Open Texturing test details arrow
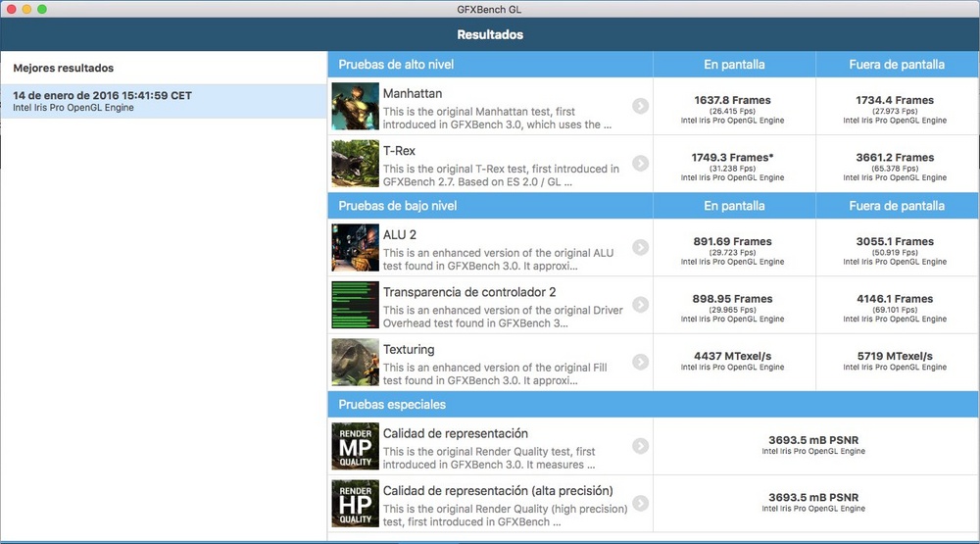This screenshot has height=544, width=980. pyautogui.click(x=640, y=362)
